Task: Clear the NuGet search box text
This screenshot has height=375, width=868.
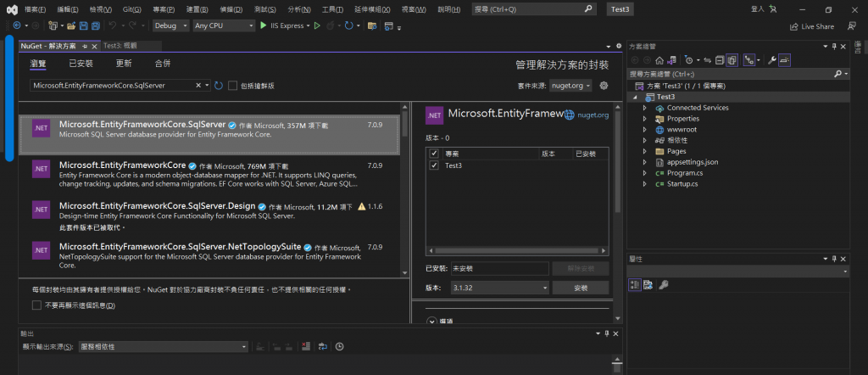Action: click(x=198, y=86)
